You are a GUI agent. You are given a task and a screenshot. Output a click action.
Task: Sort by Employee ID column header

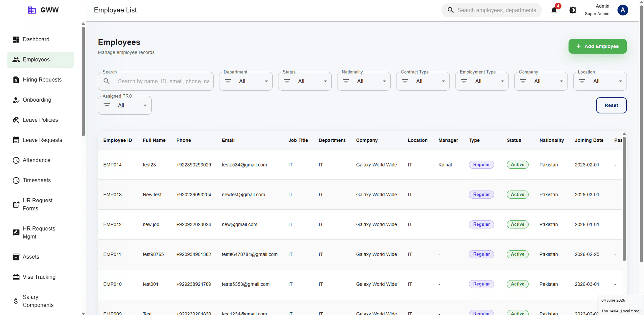coord(118,140)
